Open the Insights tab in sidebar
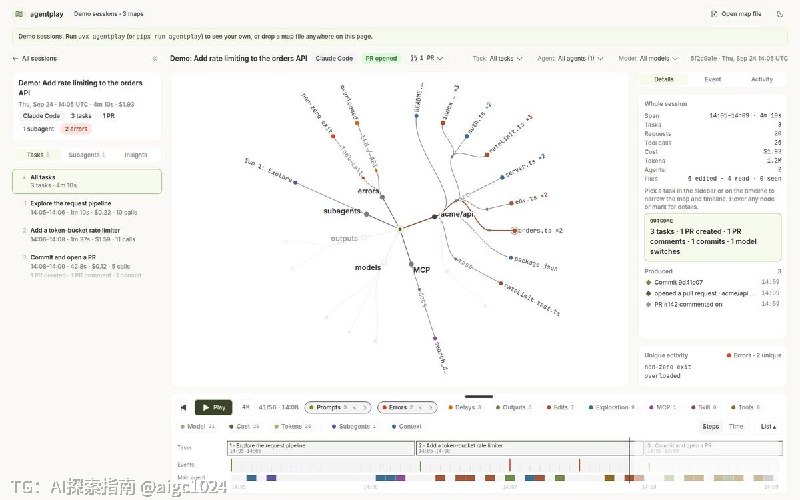Image resolution: width=800 pixels, height=500 pixels. 135,155
